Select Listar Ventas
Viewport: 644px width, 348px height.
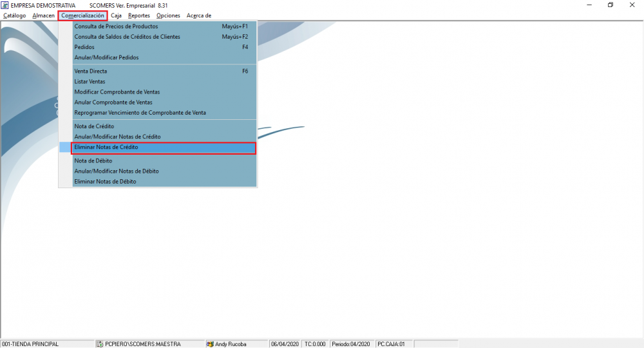click(x=164, y=81)
